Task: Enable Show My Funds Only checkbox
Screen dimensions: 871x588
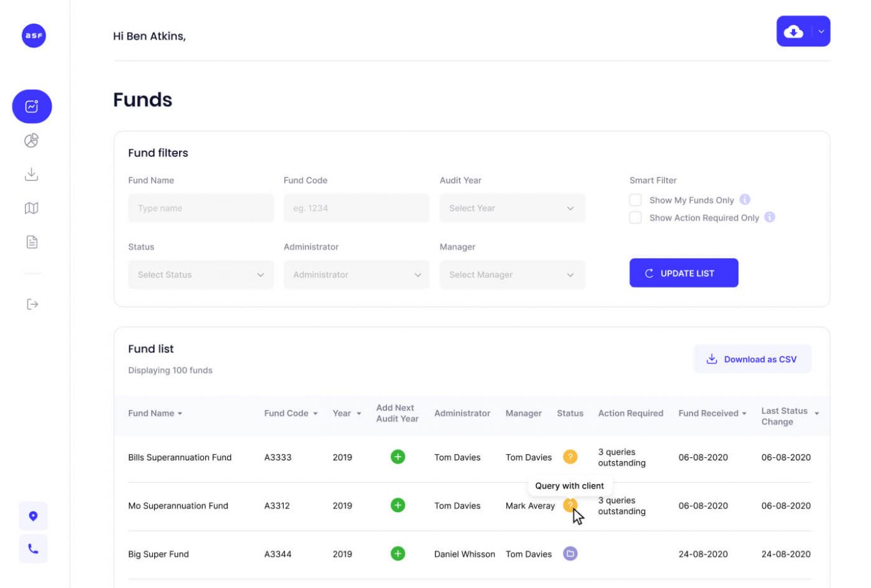Action: [635, 200]
